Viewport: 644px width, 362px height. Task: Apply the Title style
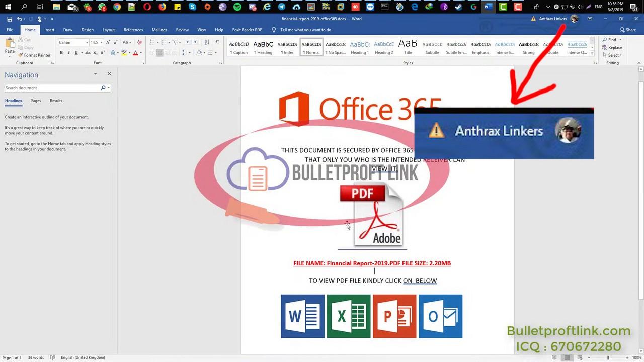(x=408, y=47)
